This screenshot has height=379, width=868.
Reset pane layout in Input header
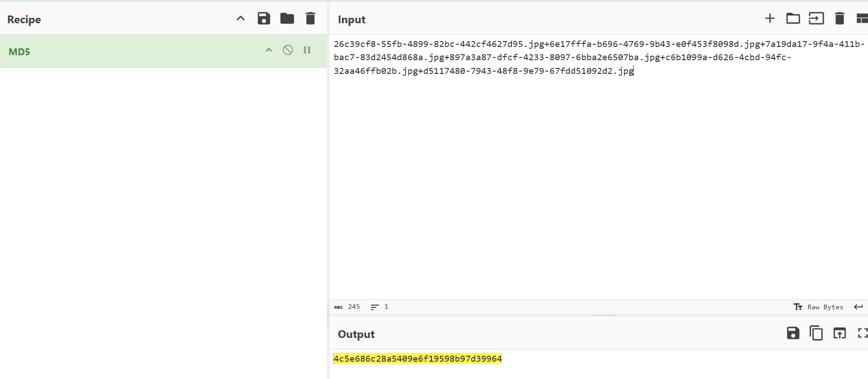(x=861, y=19)
